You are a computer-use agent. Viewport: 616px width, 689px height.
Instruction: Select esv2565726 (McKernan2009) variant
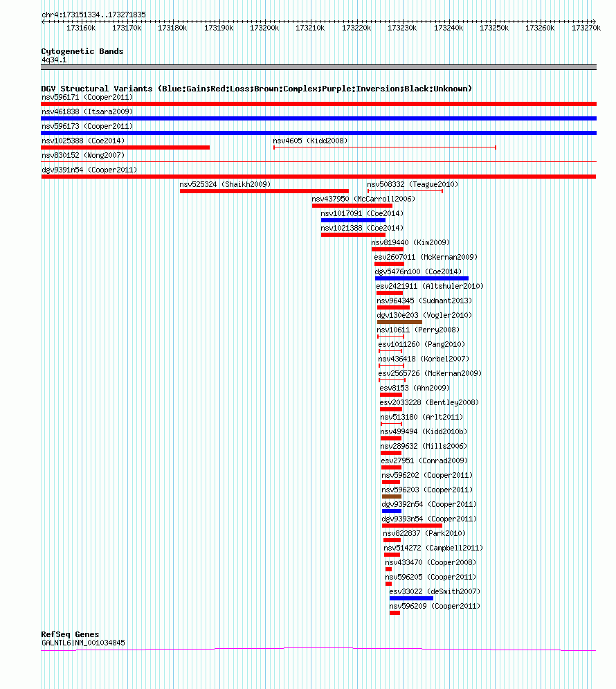(392, 379)
